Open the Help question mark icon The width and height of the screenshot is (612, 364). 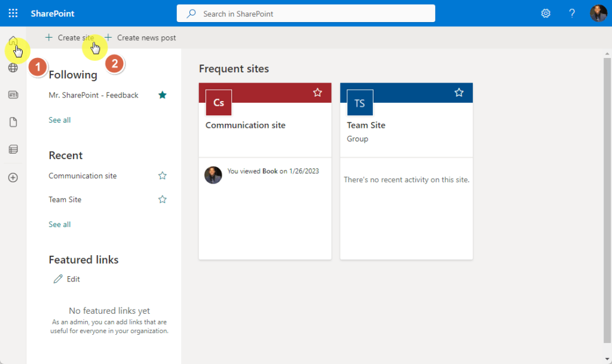pos(572,13)
